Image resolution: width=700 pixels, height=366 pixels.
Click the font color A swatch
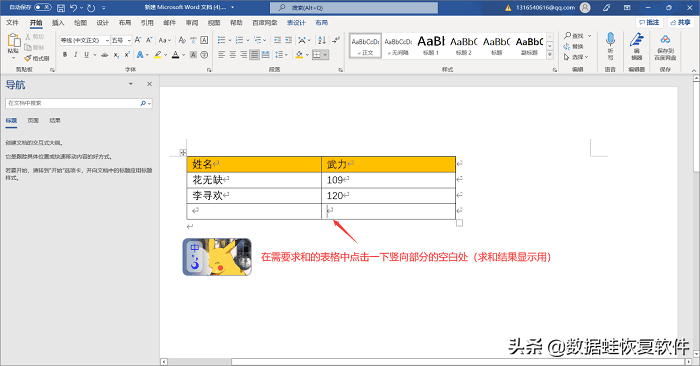176,55
